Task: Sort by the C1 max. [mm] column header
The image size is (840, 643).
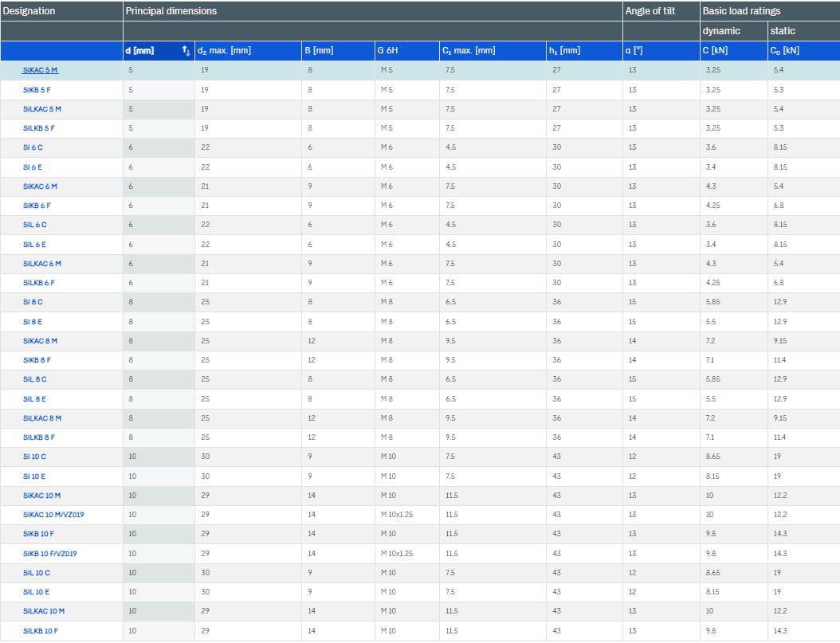Action: tap(469, 51)
